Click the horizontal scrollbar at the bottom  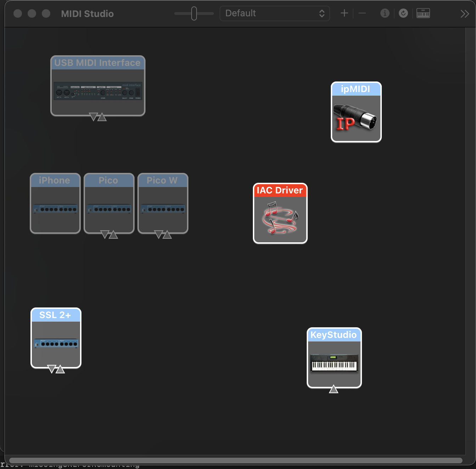pyautogui.click(x=236, y=460)
